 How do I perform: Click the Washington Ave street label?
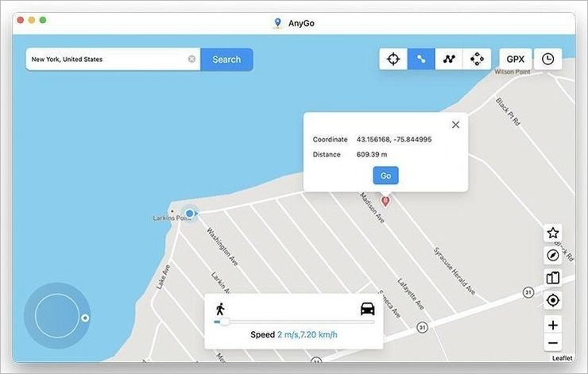click(222, 247)
